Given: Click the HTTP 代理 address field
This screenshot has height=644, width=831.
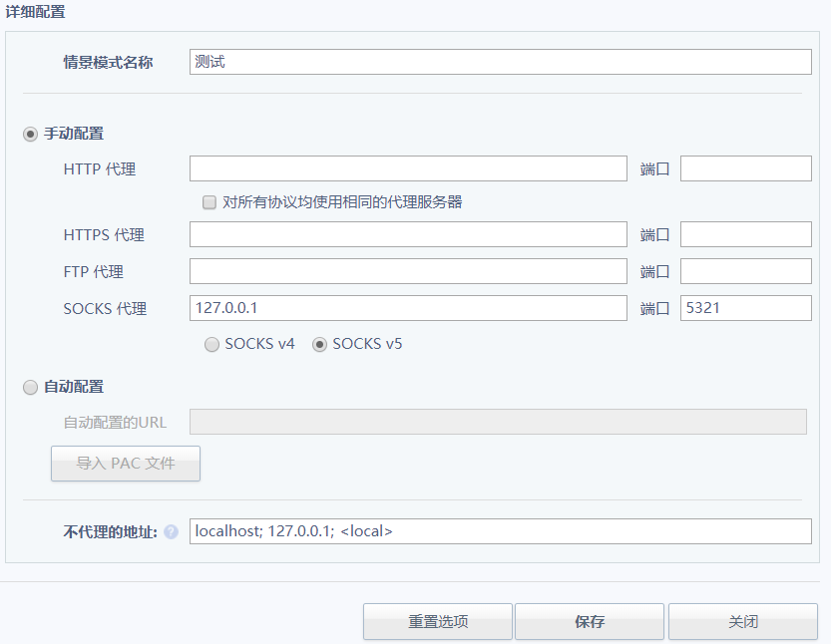Looking at the screenshot, I should pyautogui.click(x=408, y=168).
